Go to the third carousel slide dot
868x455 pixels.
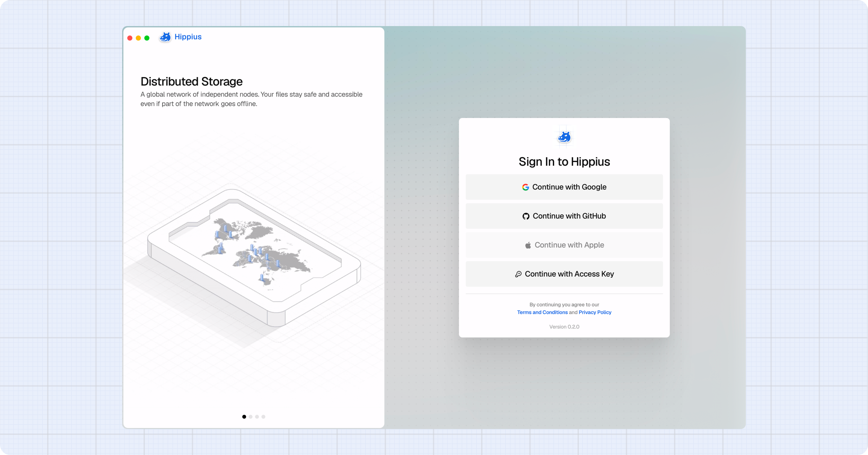pyautogui.click(x=257, y=417)
